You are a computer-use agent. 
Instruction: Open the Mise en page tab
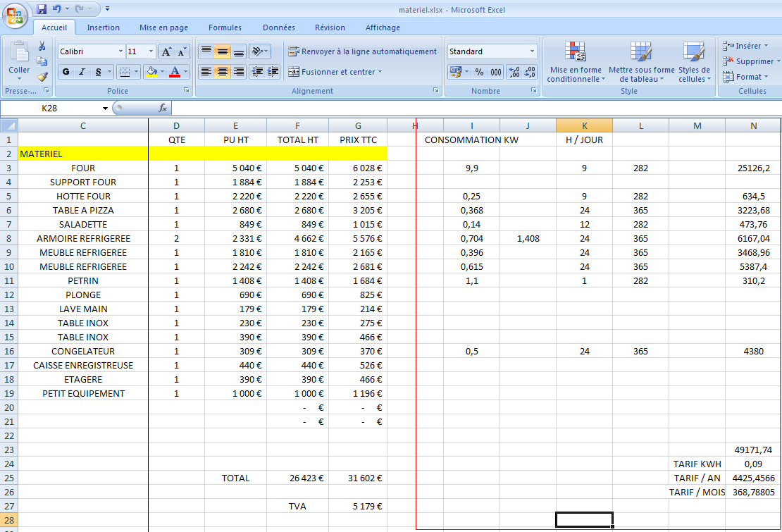pos(163,27)
